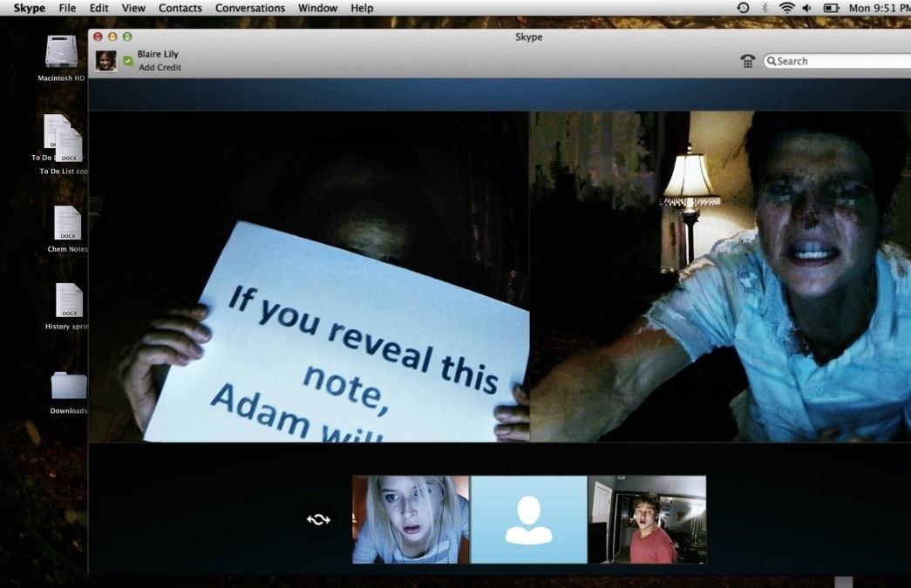
Task: Select the red-shirt boy's video thumbnail
Action: [x=647, y=519]
